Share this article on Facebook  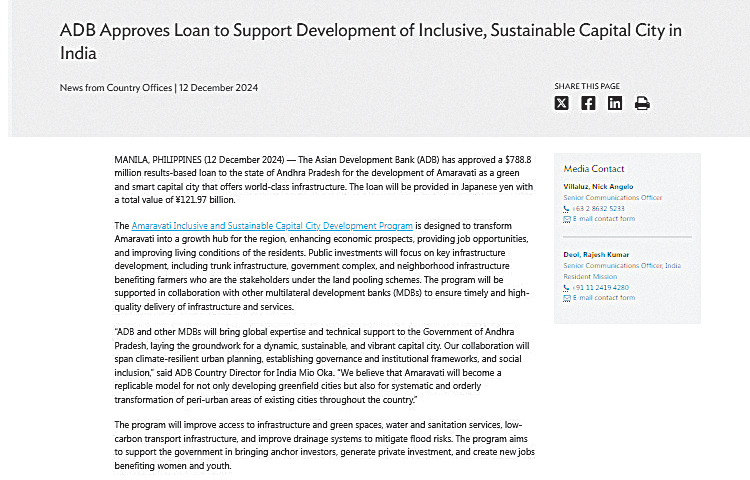point(588,103)
